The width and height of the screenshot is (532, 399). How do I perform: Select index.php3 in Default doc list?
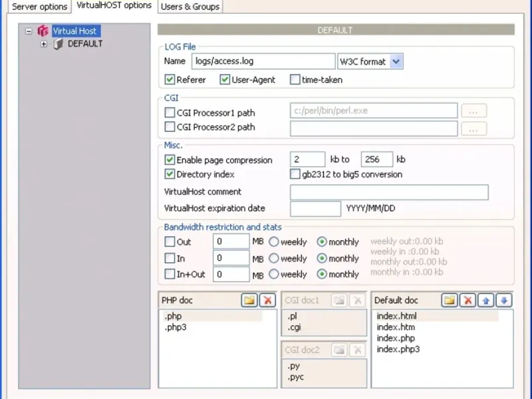[398, 349]
